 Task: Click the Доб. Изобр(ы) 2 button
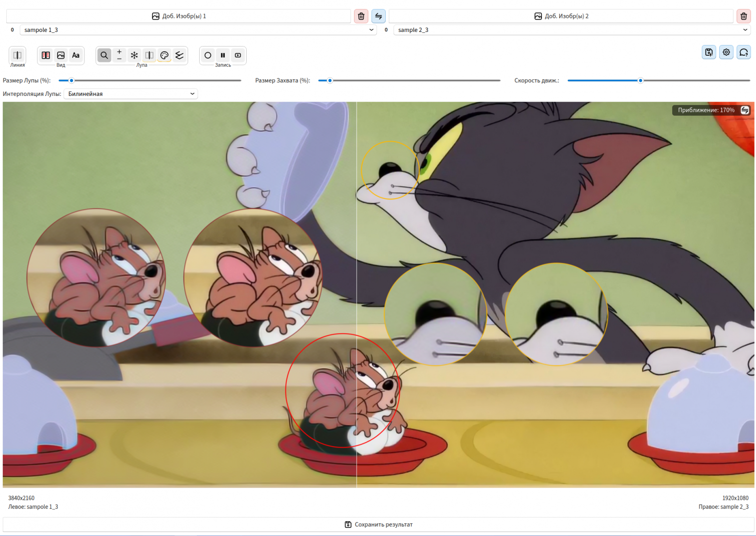561,16
